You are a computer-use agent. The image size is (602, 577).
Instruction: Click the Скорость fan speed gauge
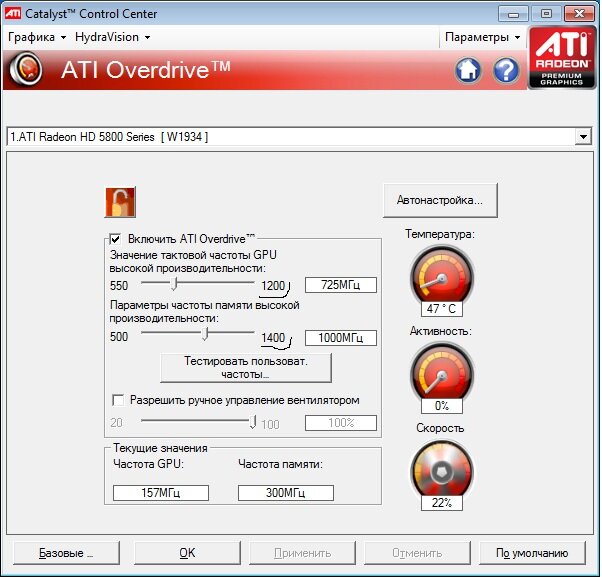(442, 470)
